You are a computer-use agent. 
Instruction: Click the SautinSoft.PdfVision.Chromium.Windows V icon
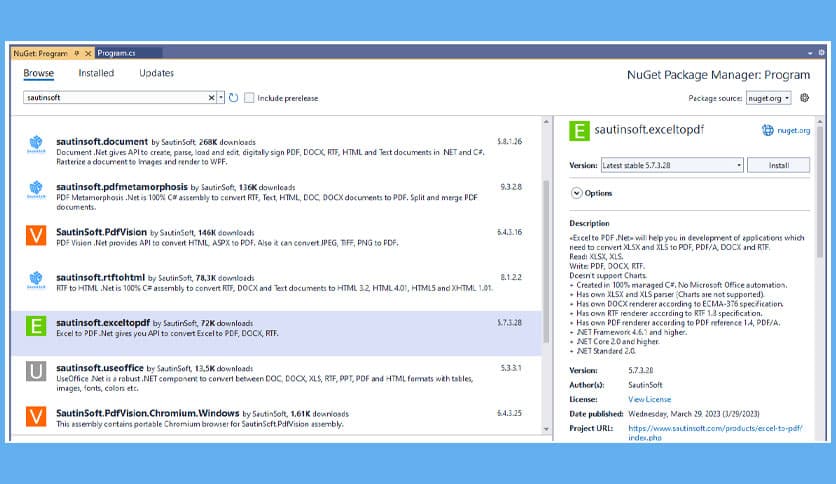click(36, 416)
